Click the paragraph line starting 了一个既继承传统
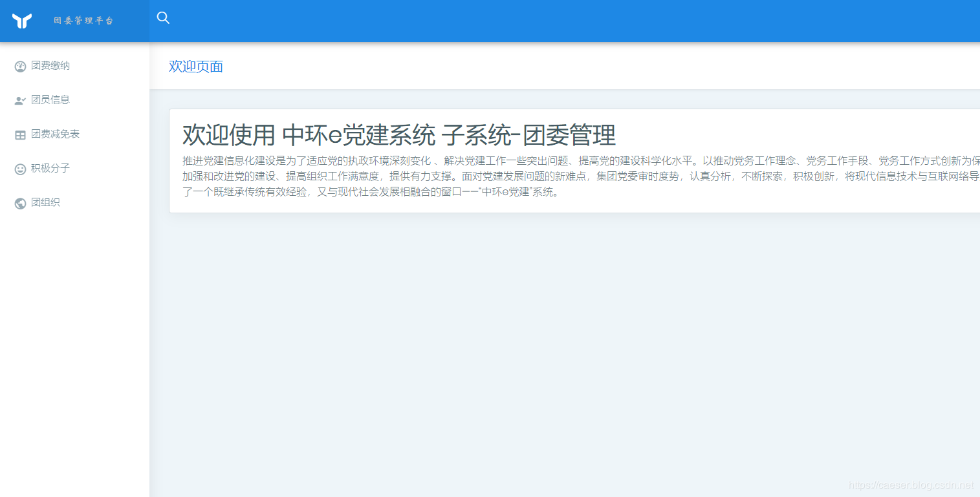980x497 pixels. pos(371,192)
